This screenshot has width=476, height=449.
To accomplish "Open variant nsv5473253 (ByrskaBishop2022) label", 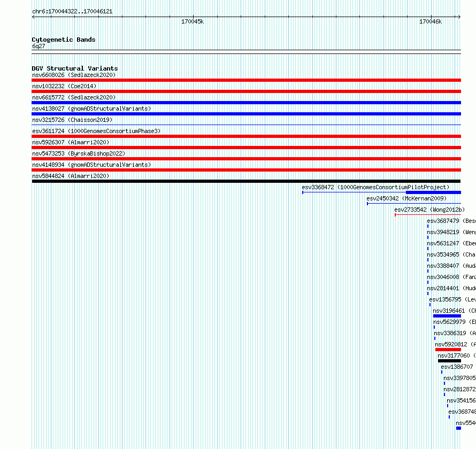I will pos(79,153).
